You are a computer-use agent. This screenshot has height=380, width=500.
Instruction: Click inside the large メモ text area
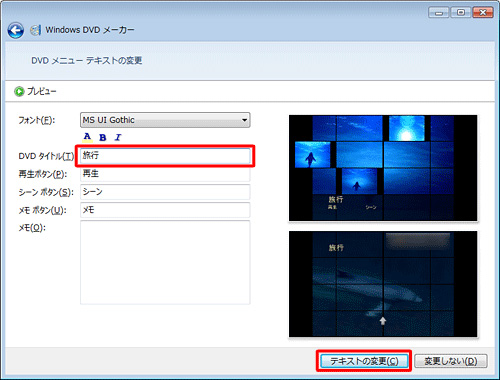tap(165, 262)
